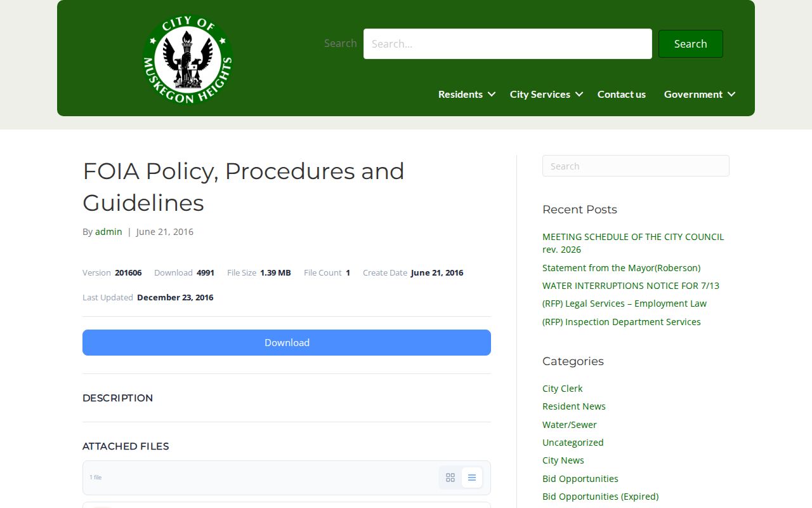
Task: Click the Recent Posts heading
Action: (580, 210)
